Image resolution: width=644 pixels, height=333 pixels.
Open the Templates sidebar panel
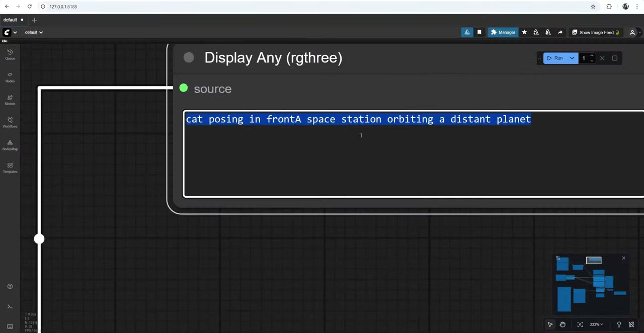click(x=10, y=168)
